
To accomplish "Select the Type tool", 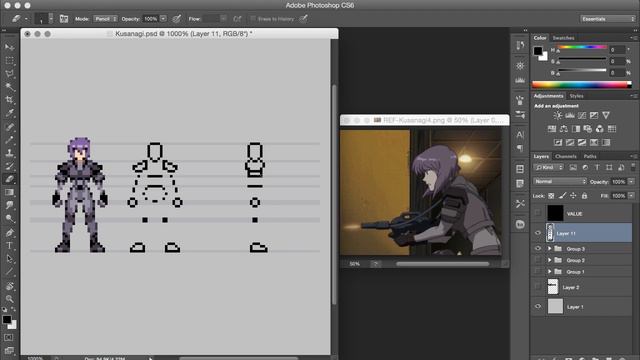I will click(x=9, y=246).
